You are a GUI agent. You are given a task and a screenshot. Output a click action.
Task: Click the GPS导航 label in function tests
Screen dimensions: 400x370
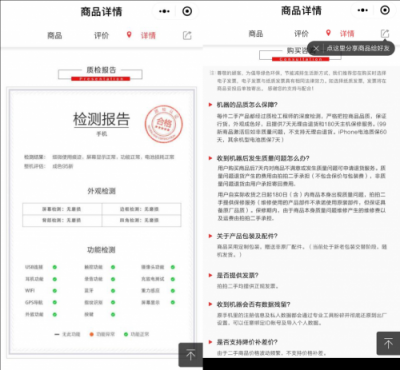[x=34, y=302]
